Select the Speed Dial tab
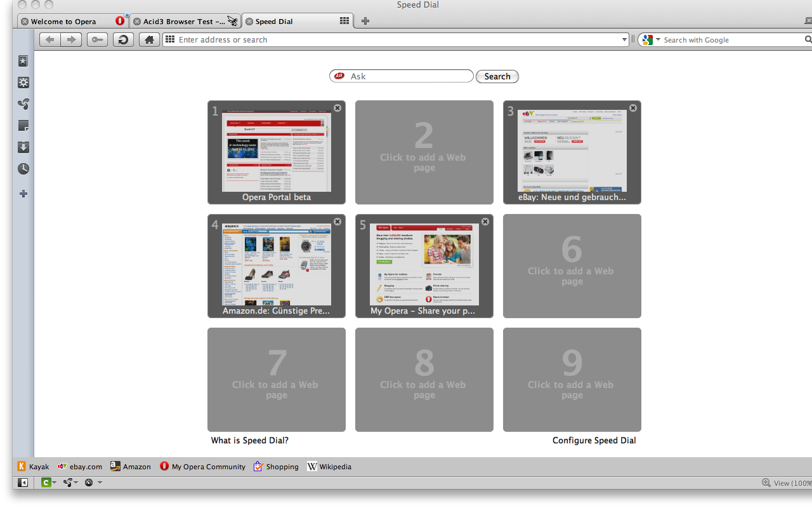The image size is (812, 508). [x=297, y=22]
